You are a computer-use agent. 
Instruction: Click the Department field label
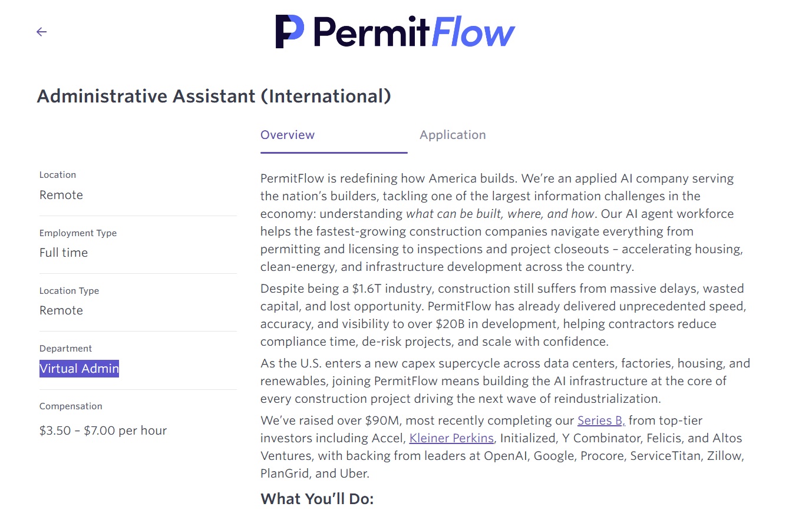tap(66, 349)
